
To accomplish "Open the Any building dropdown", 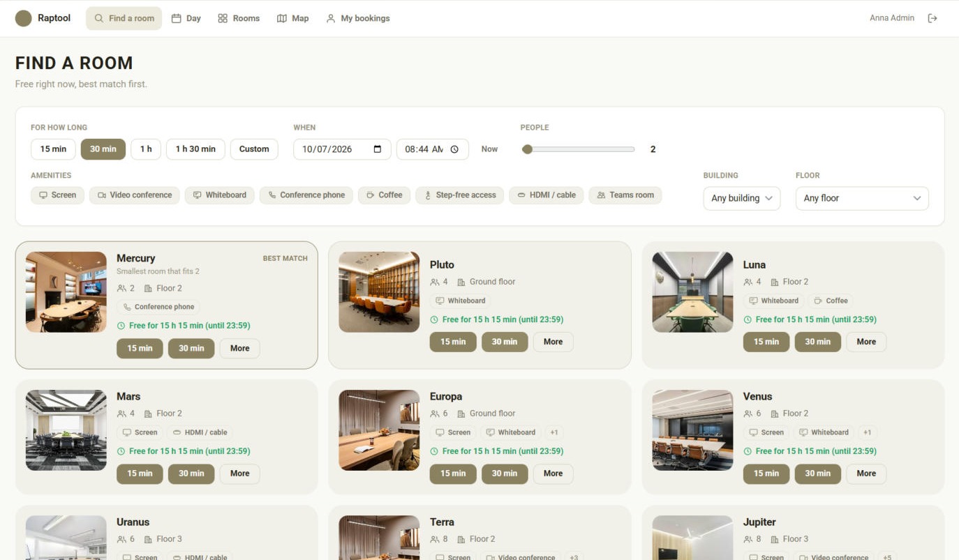I will [742, 198].
